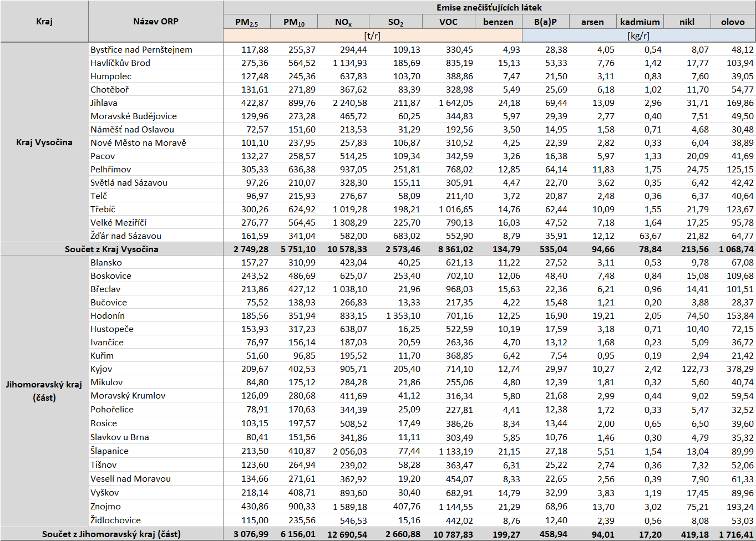Click the 'Břeclav' row name

point(105,289)
